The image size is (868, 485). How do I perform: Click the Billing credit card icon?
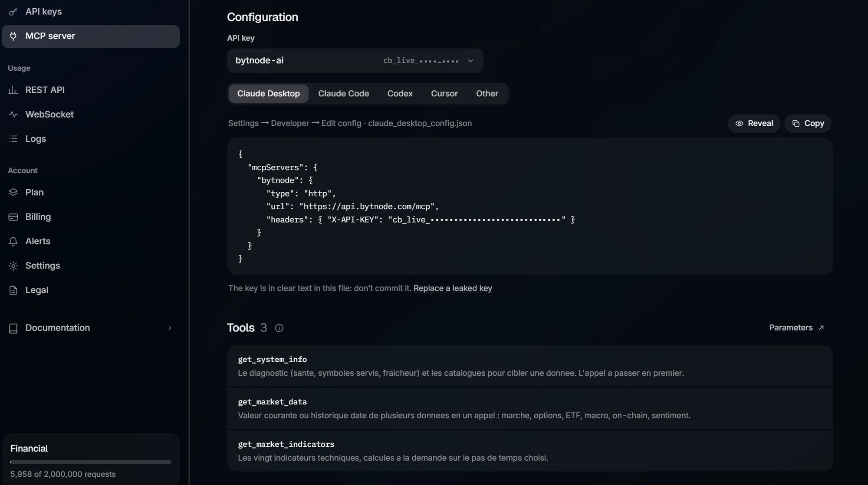[x=13, y=217]
